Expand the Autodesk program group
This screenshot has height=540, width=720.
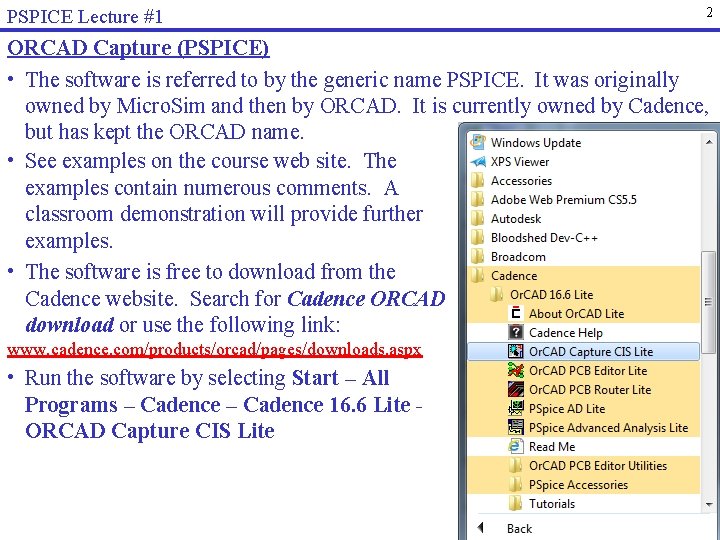(584, 219)
